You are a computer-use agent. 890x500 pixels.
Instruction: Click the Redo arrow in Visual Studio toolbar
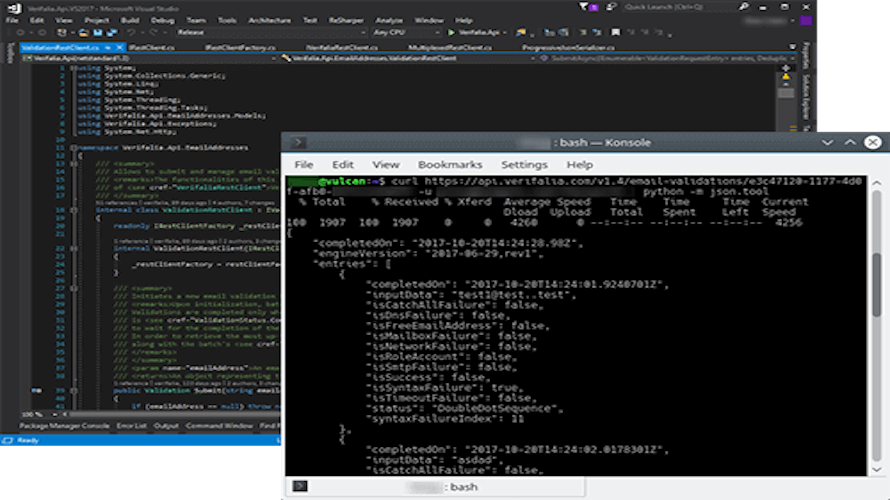(x=153, y=32)
